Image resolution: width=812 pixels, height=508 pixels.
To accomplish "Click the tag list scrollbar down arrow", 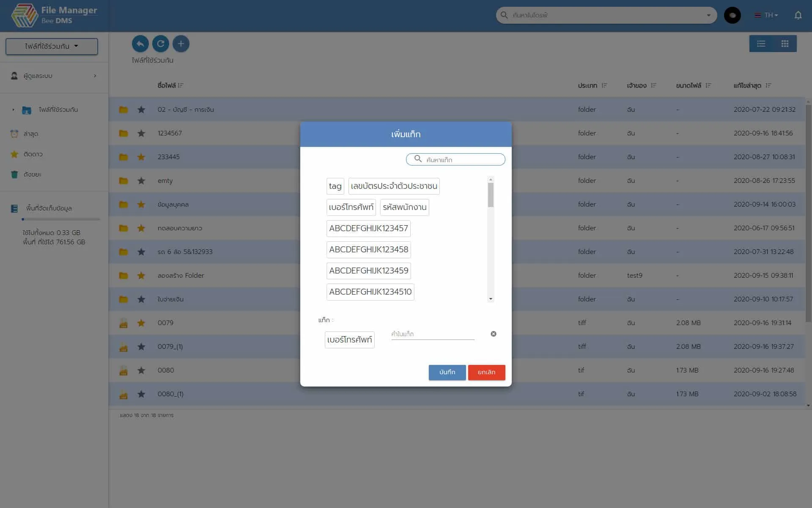I will [x=491, y=299].
